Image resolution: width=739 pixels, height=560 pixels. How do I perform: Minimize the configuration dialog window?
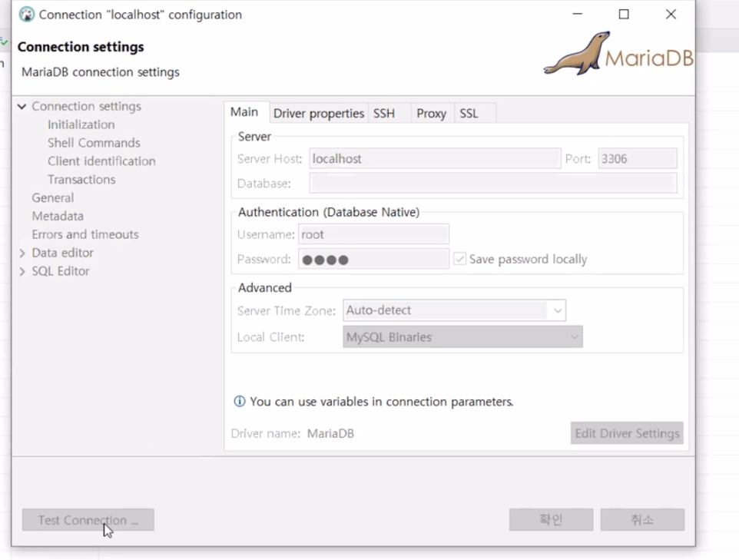578,15
